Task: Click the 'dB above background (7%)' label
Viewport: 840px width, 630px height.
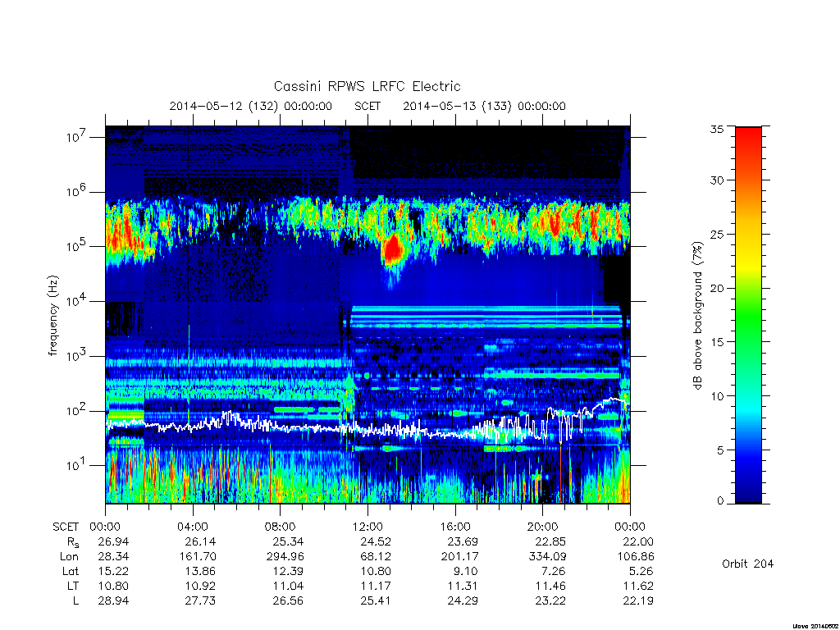Action: click(697, 316)
